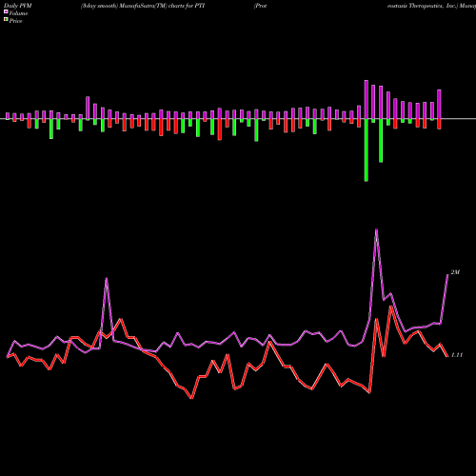Select the 'Volume' legend label
This screenshot has height=476, width=476.
click(18, 13)
